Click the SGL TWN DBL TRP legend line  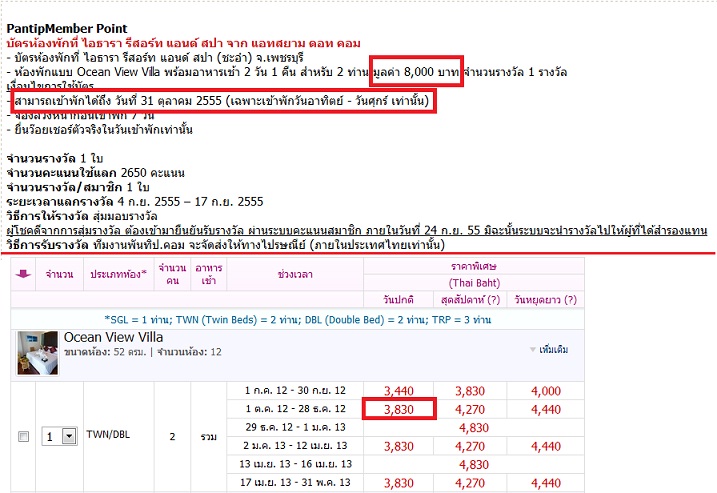pos(298,320)
